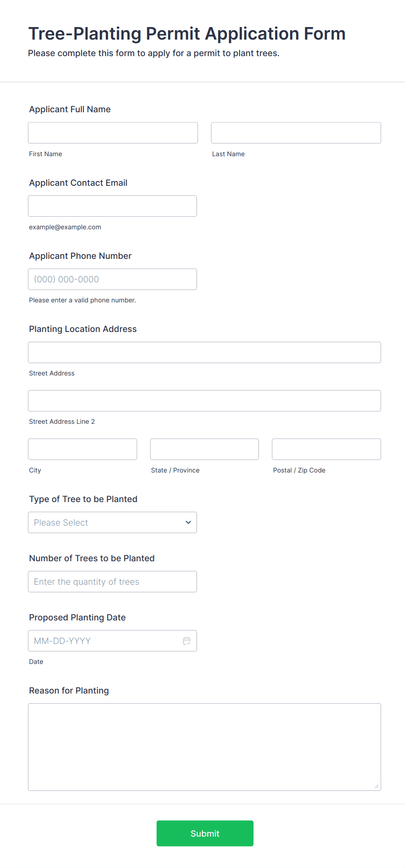
Task: Select the Applicant Contact Email field
Action: pos(112,206)
